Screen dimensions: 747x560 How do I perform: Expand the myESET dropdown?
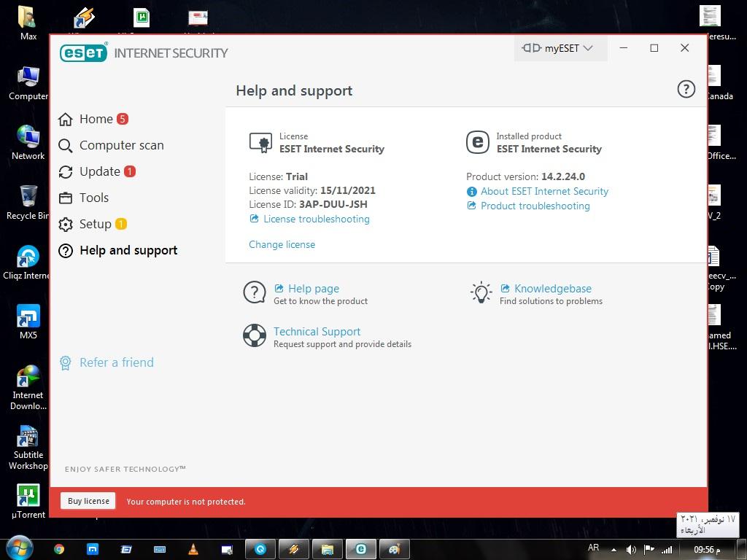click(x=560, y=48)
